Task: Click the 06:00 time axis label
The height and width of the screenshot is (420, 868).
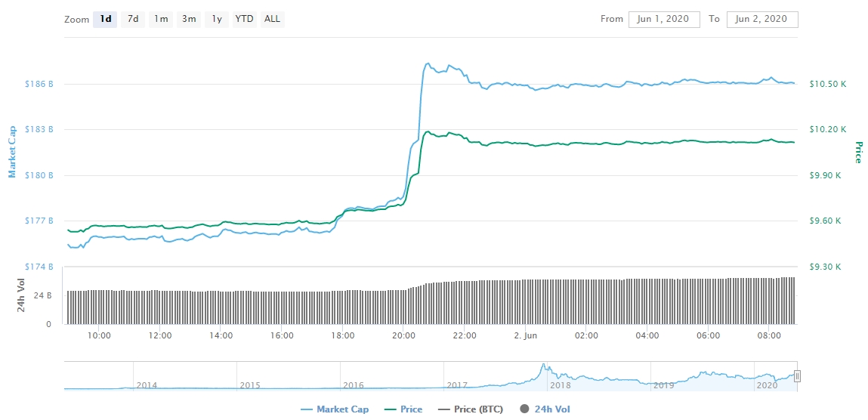Action: coord(708,335)
